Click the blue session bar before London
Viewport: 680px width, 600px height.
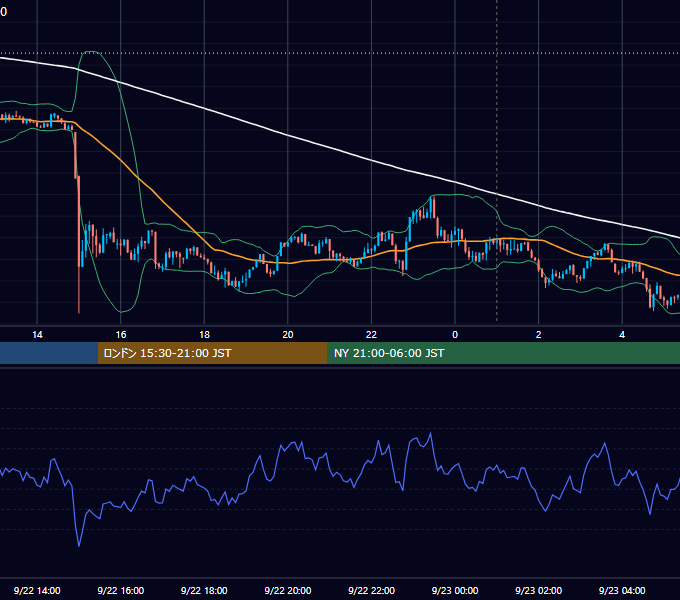[49, 353]
